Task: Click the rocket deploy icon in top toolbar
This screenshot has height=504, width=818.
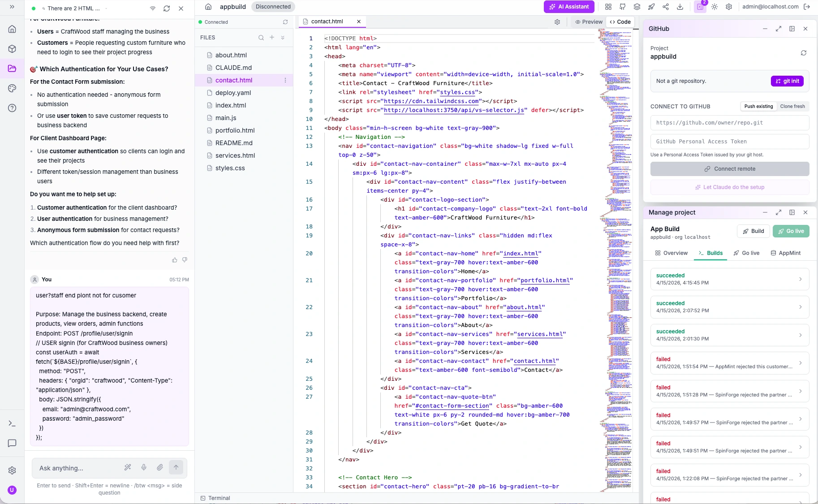Action: pyautogui.click(x=651, y=7)
